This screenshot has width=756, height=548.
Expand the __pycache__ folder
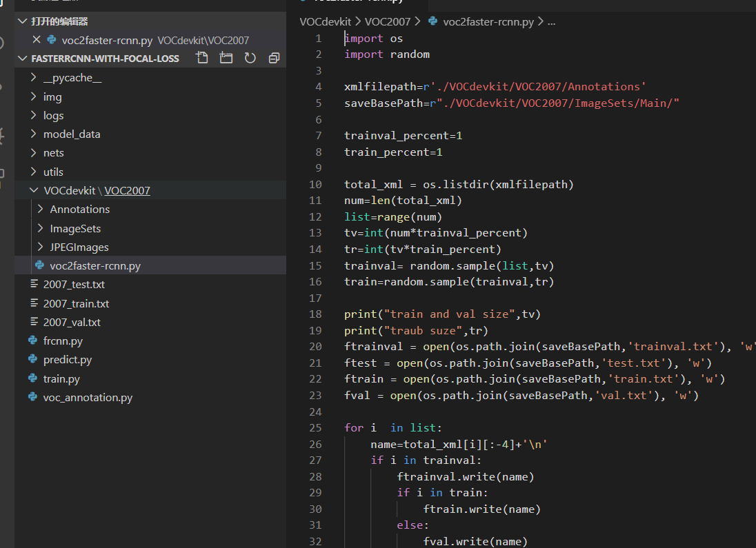point(33,77)
